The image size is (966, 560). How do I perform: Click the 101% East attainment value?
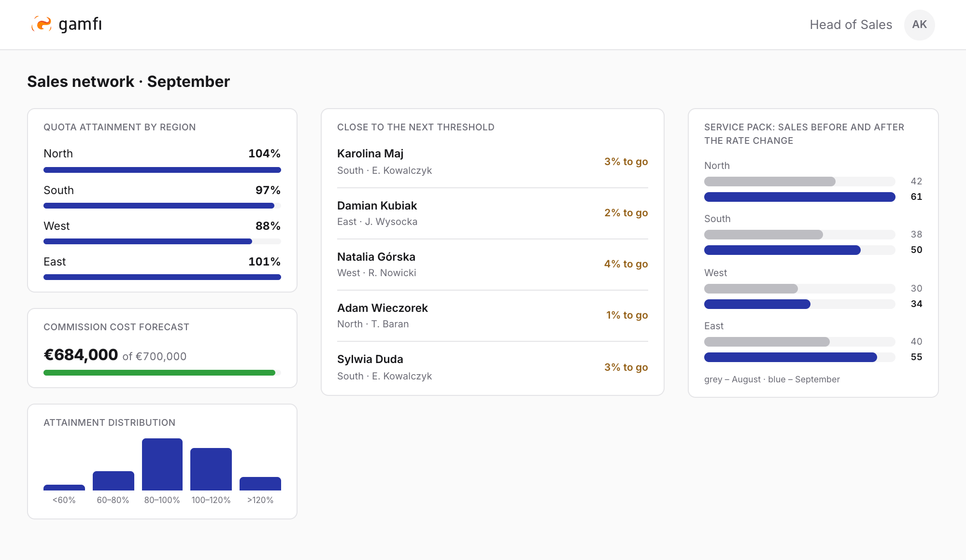coord(264,262)
